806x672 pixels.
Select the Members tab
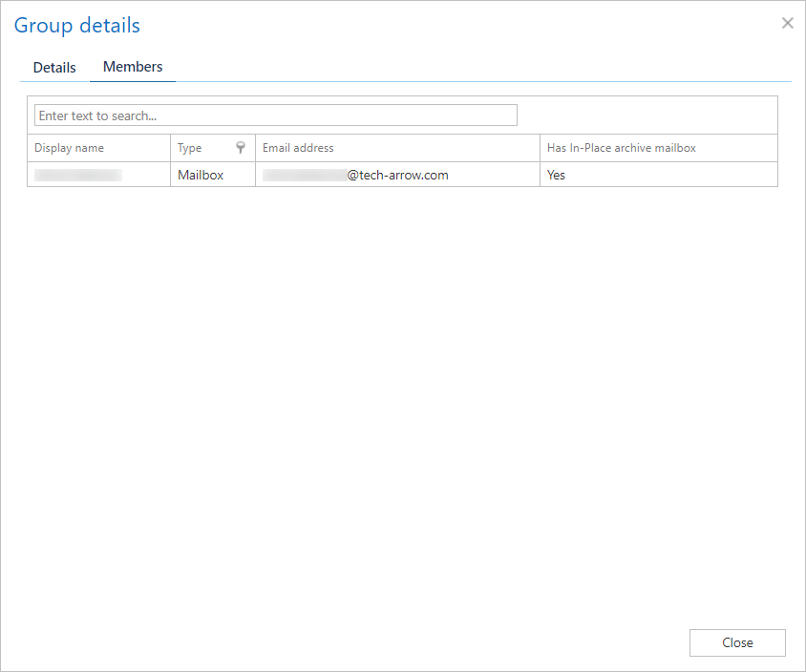133,67
